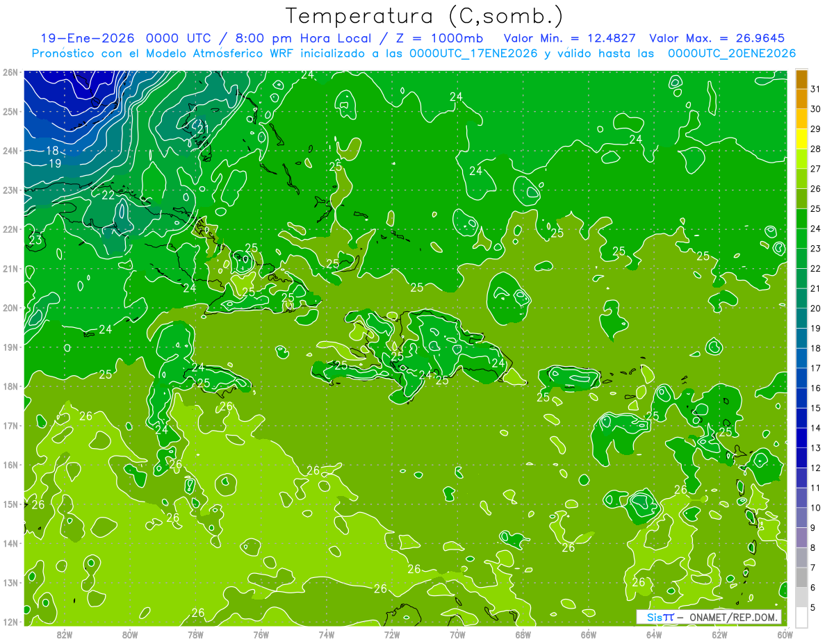The image size is (834, 644).
Task: Click the latitude axis label "22N"
Action: pyautogui.click(x=10, y=229)
